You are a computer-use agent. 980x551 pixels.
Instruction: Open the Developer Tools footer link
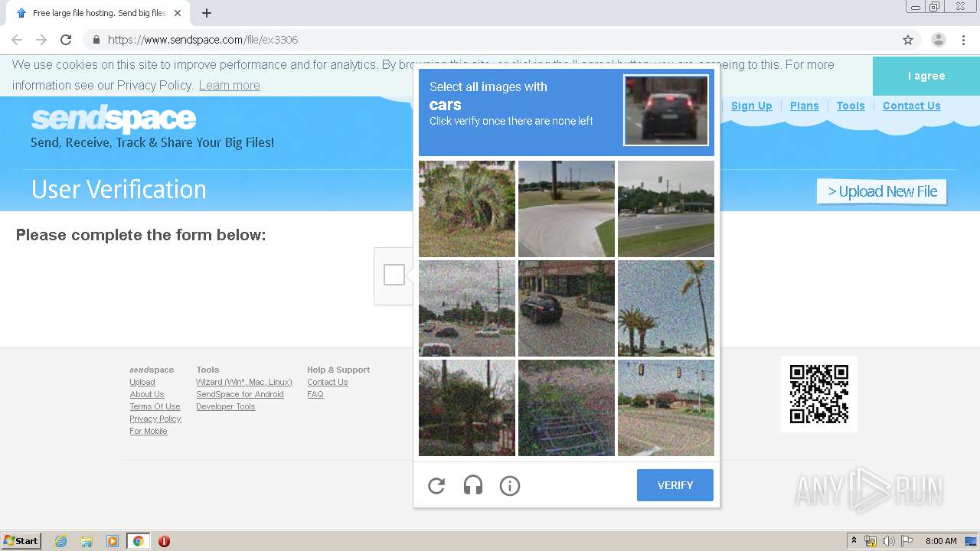(226, 406)
